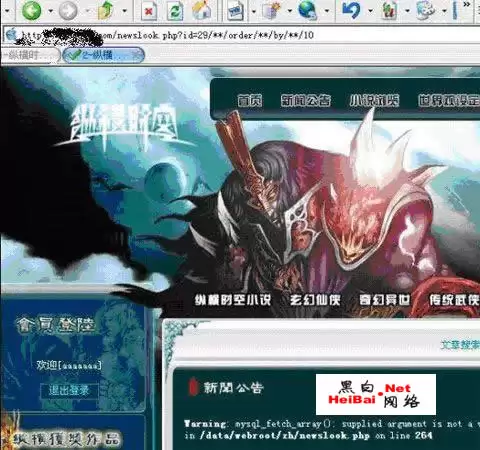
Task: Open the Back button history dropdown arrow
Action: tap(51, 11)
